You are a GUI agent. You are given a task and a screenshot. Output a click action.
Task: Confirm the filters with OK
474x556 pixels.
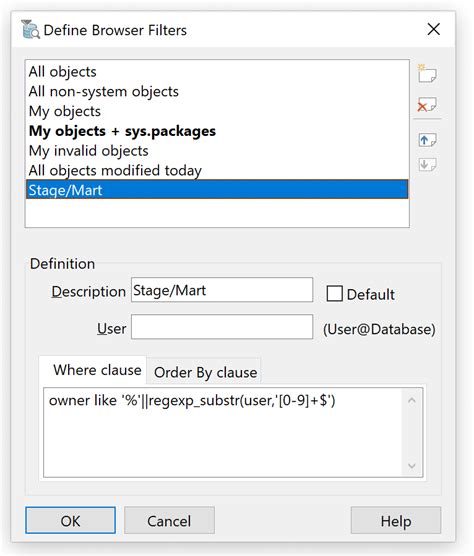70,521
